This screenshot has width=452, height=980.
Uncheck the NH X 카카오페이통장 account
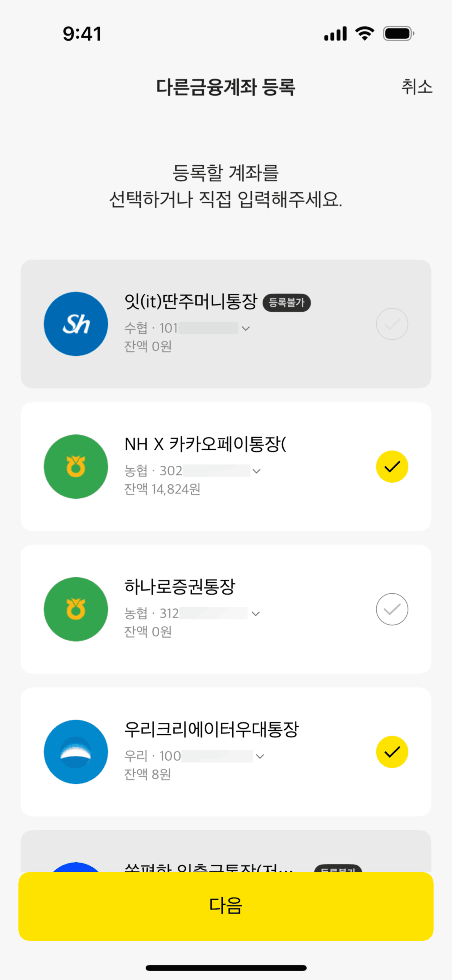point(392,467)
